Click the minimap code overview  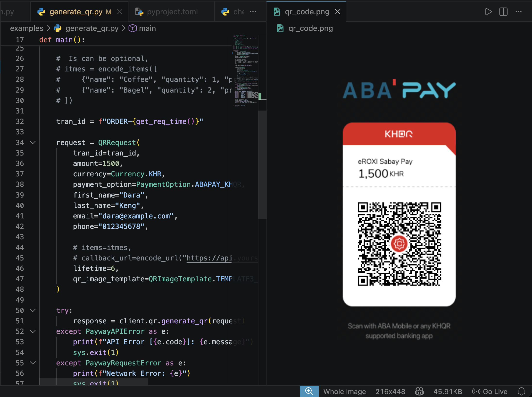coord(245,70)
